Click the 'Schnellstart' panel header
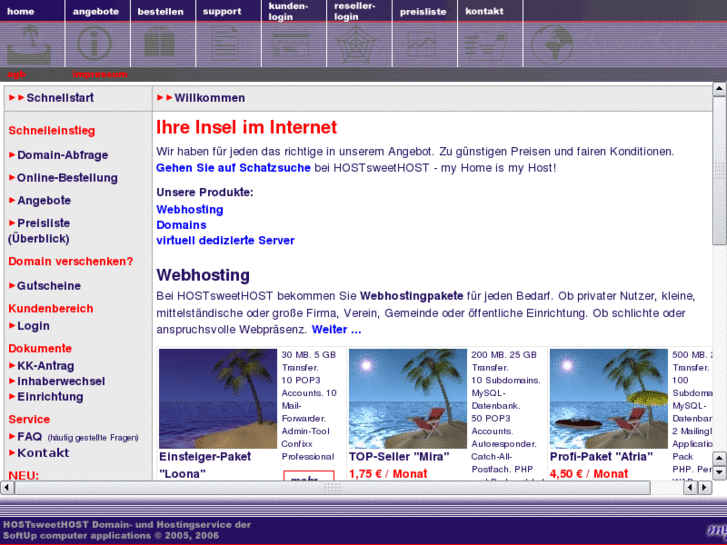The image size is (727, 545). pos(60,97)
